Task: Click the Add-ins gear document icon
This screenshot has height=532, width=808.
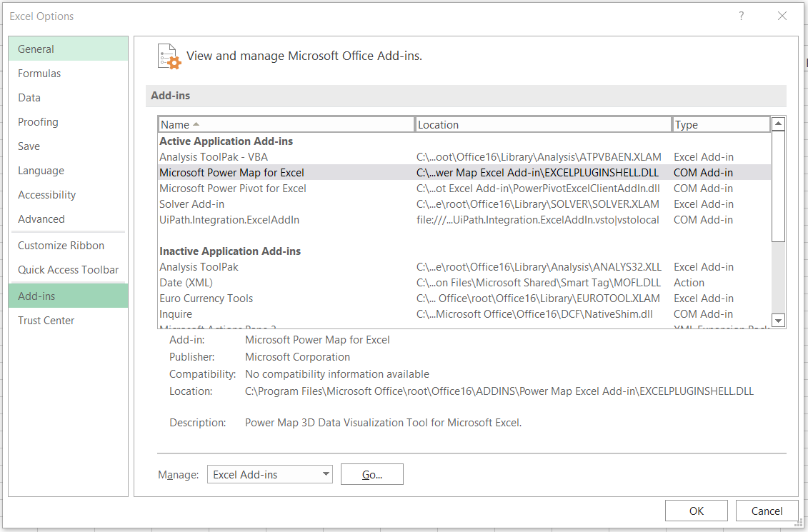Action: point(169,56)
